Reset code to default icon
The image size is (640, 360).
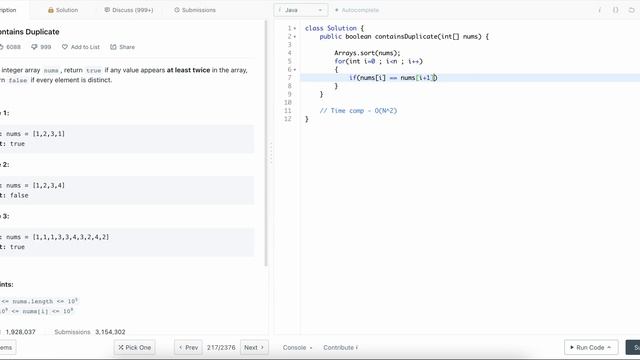(x=631, y=10)
